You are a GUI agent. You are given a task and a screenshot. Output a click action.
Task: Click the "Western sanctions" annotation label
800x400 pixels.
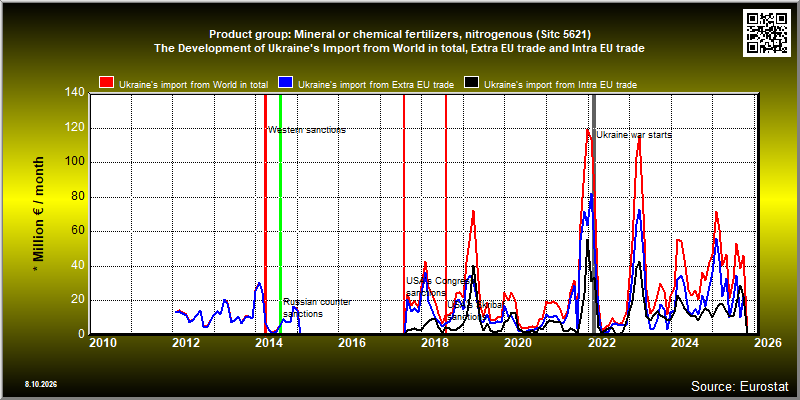pos(307,130)
